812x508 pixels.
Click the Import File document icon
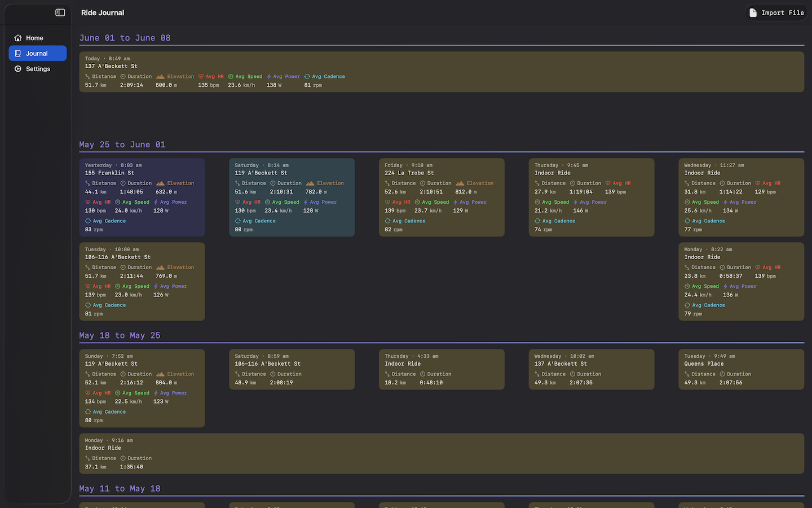click(x=753, y=12)
